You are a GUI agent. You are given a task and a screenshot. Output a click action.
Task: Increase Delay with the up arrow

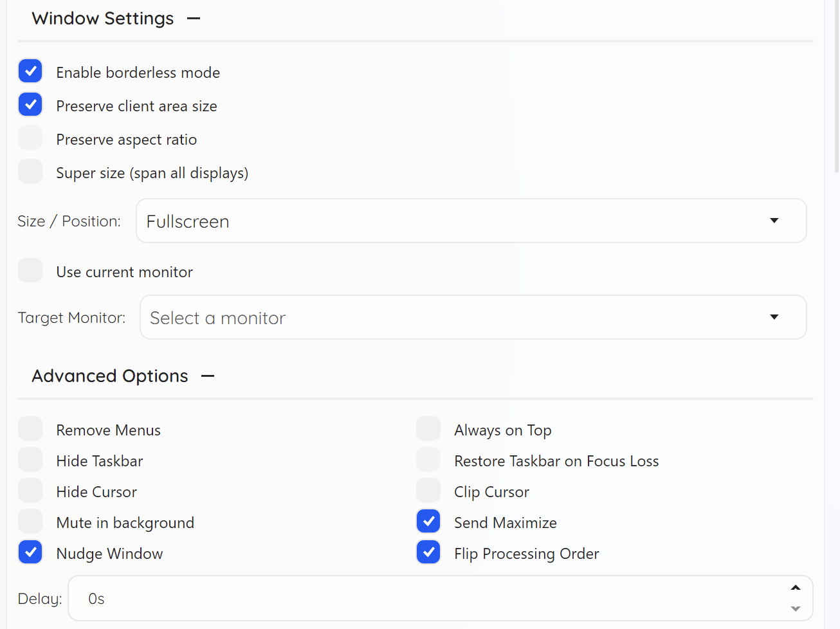(x=796, y=588)
